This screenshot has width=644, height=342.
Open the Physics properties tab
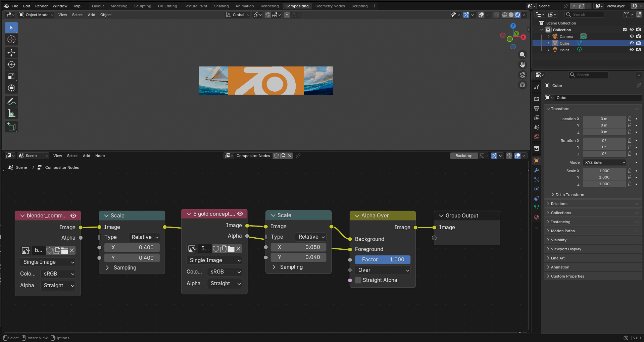coord(537,189)
